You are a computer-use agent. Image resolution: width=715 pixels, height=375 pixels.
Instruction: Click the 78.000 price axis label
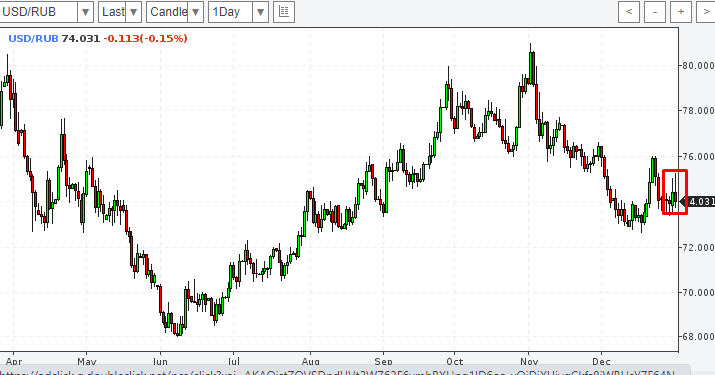698,111
